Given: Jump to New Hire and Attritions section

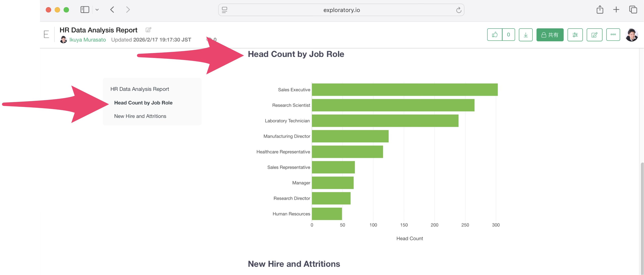Looking at the screenshot, I should coord(140,116).
